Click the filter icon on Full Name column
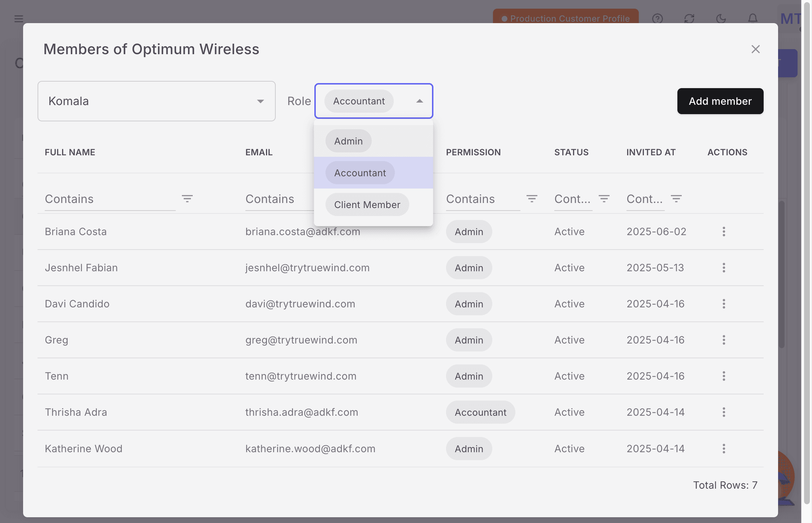This screenshot has width=812, height=523. tap(187, 199)
